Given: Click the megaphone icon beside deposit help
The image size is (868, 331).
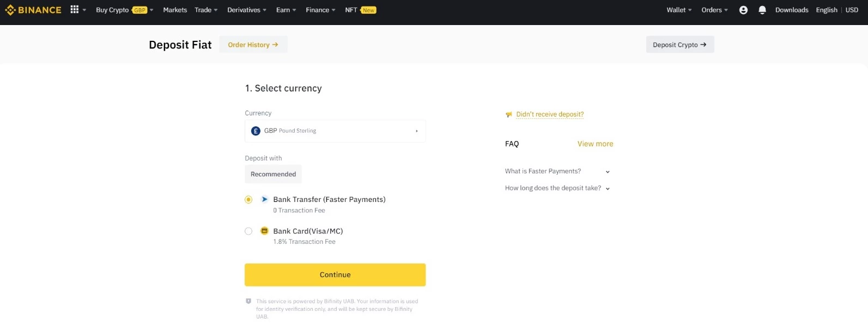Looking at the screenshot, I should coord(509,114).
